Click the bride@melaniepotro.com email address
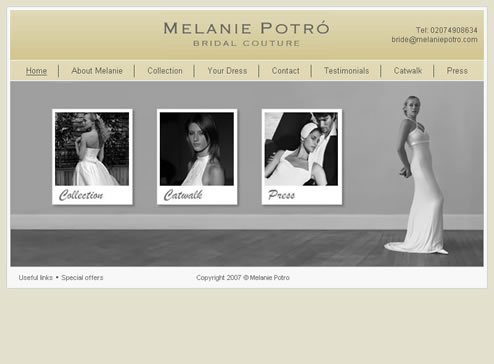Viewport: 494px width, 364px height. pyautogui.click(x=434, y=40)
